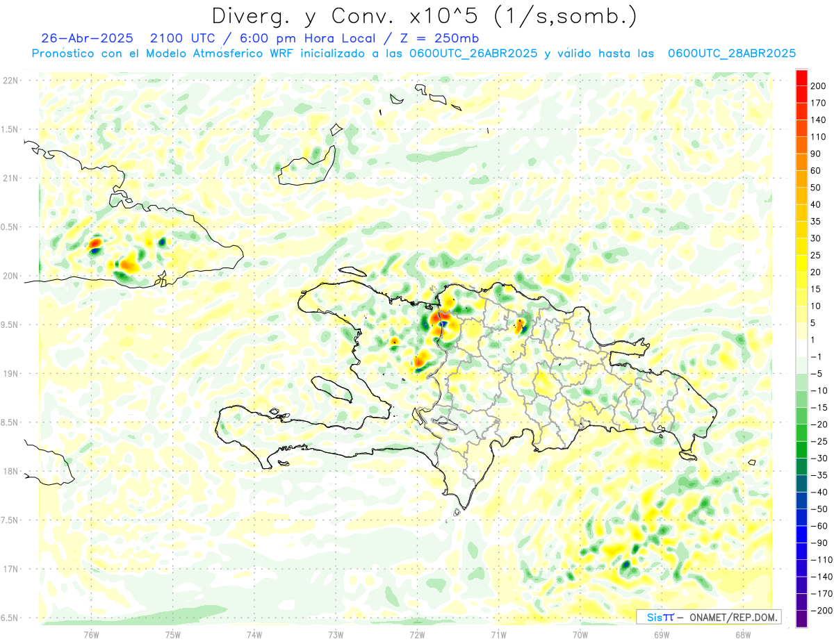Pick the dark purple swatch at the bottom of the colorbar

pos(802,619)
